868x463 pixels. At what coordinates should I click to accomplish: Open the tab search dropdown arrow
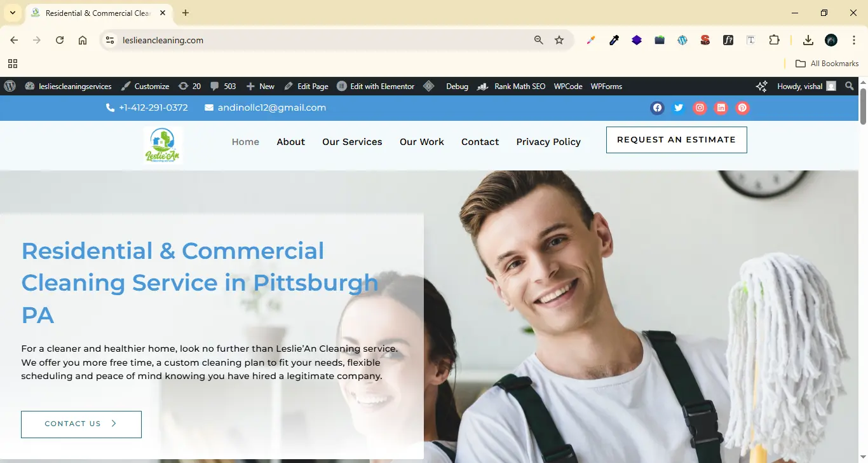tap(12, 13)
